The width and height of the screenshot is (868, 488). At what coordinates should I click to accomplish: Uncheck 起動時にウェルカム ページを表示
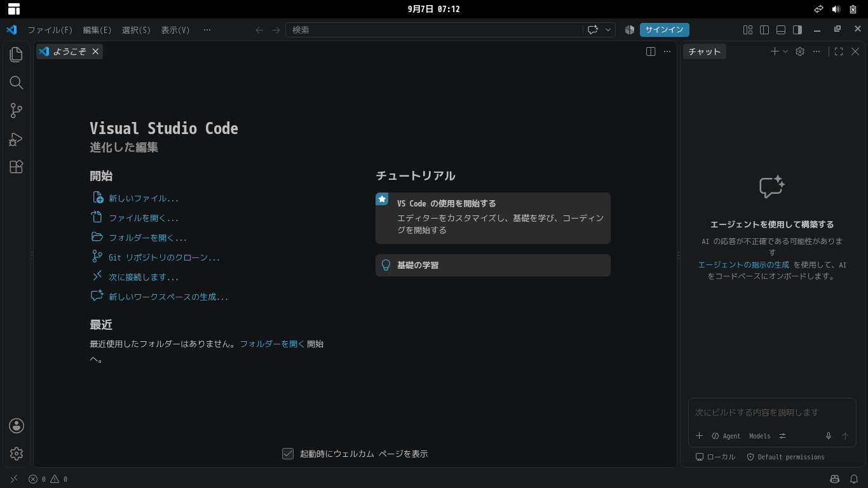click(x=288, y=454)
